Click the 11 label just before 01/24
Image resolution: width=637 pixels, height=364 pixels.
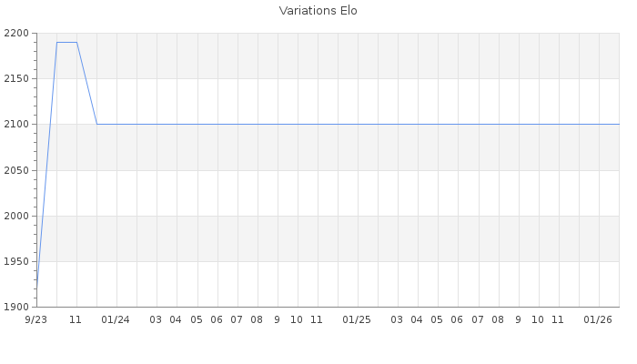(x=76, y=319)
